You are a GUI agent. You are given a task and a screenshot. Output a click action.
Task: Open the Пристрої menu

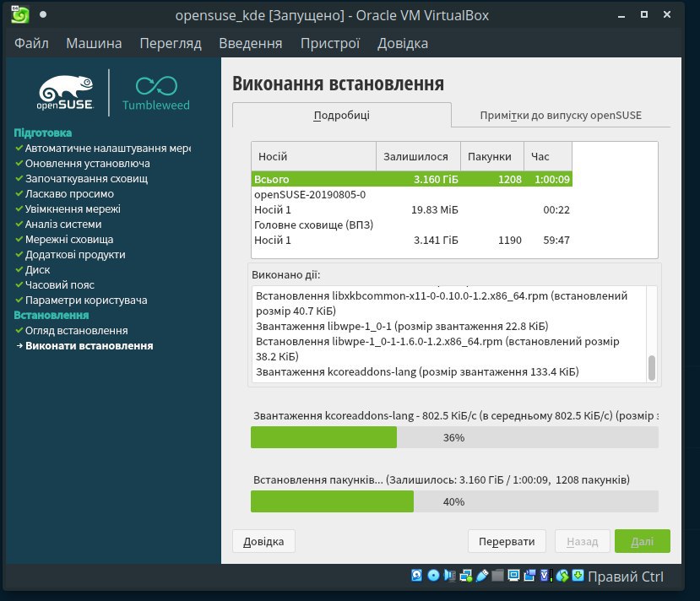coord(330,43)
